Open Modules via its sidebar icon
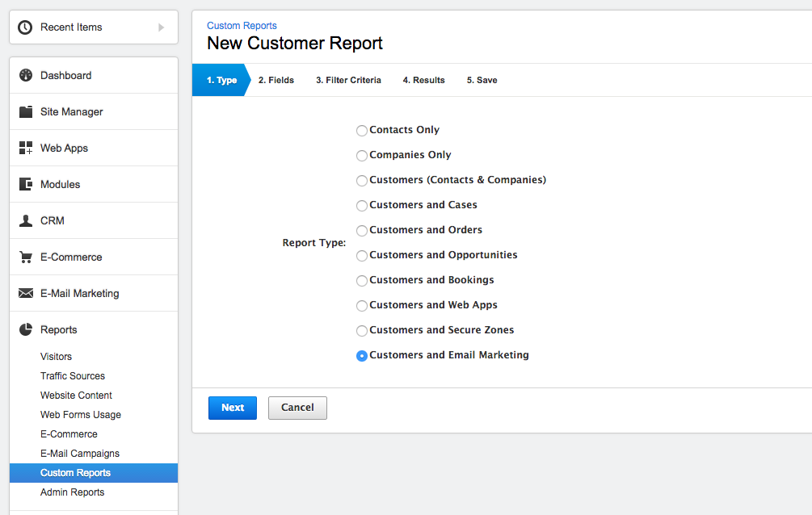This screenshot has height=515, width=812. [25, 183]
